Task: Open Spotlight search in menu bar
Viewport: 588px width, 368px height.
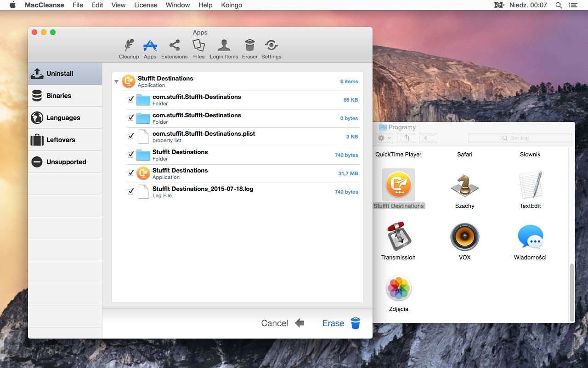Action: [559, 5]
